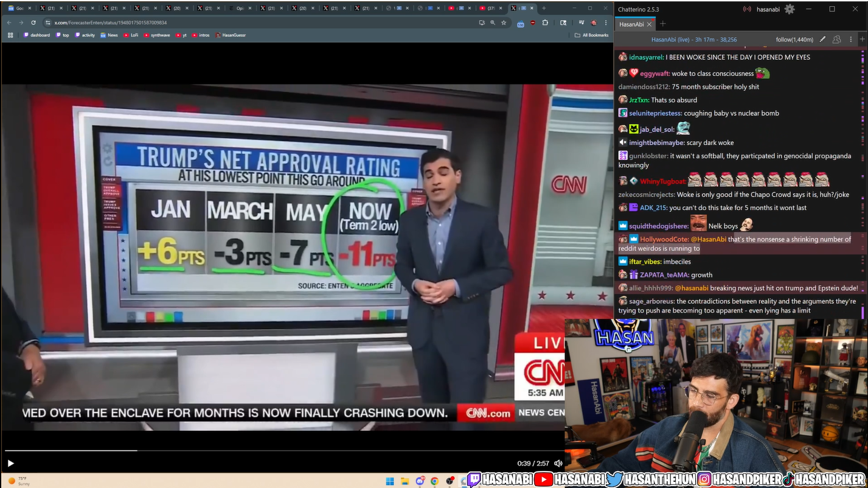Open the install or cast icon in address bar
The image size is (868, 488).
pyautogui.click(x=482, y=23)
